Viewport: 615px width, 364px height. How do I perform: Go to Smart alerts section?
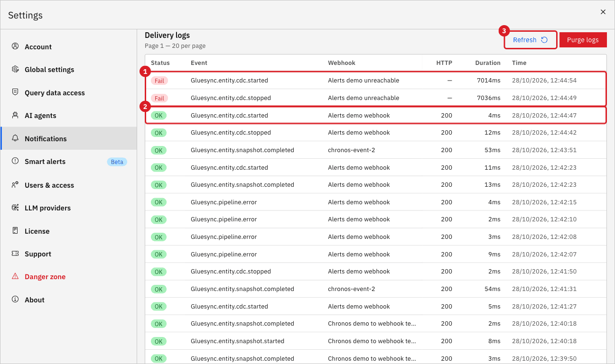tap(69, 162)
